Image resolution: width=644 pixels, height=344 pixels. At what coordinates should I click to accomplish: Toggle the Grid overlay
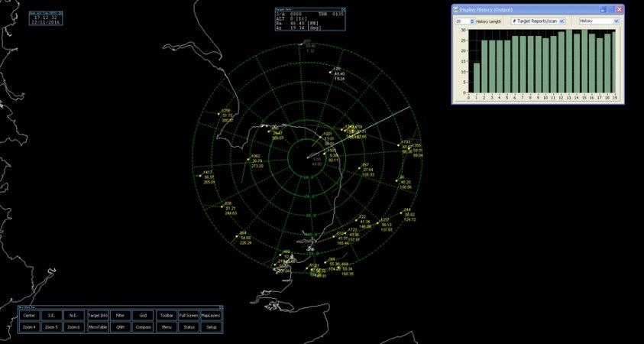click(x=143, y=315)
